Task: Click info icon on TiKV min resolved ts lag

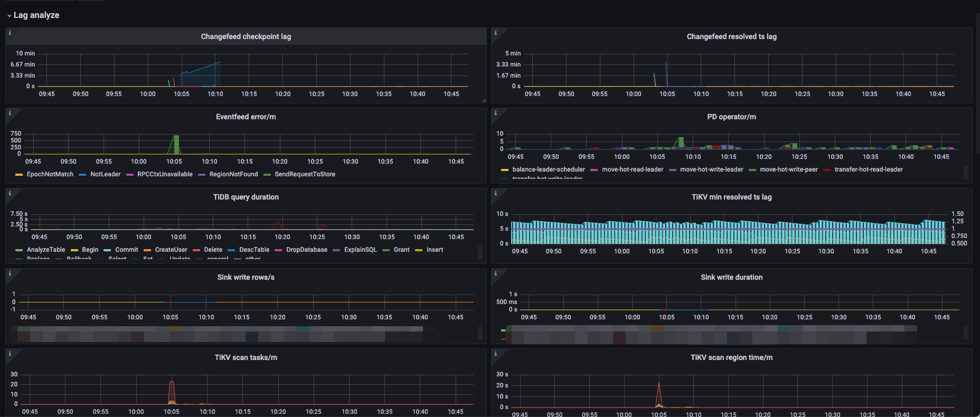Action: [495, 193]
